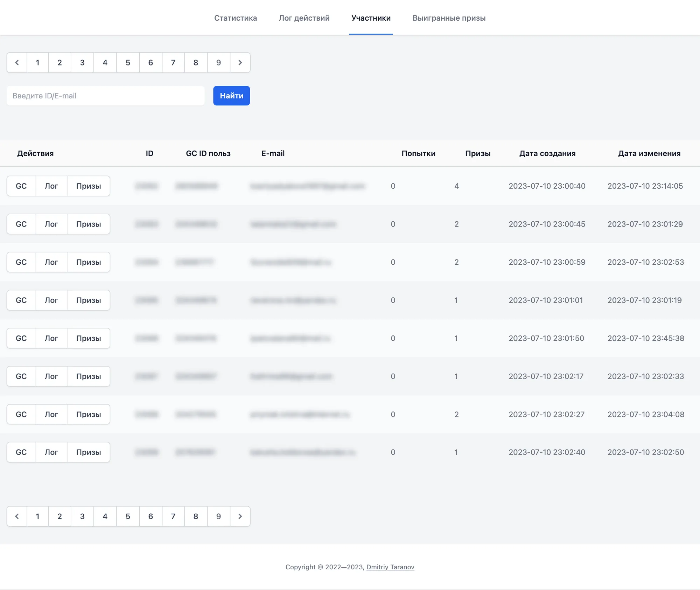Image resolution: width=700 pixels, height=590 pixels.
Task: Go to next page in top pagination
Action: click(240, 63)
